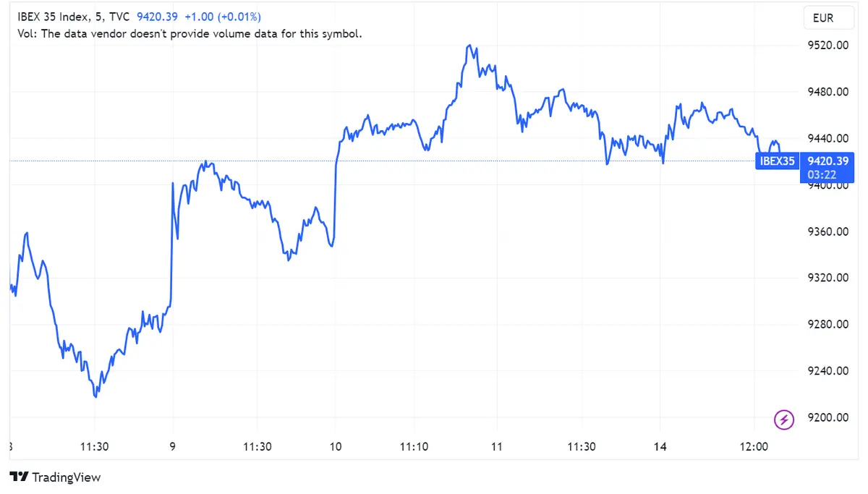Open the IBEX35 blue price label on scale
Image resolution: width=868 pixels, height=494 pixels.
tap(776, 161)
